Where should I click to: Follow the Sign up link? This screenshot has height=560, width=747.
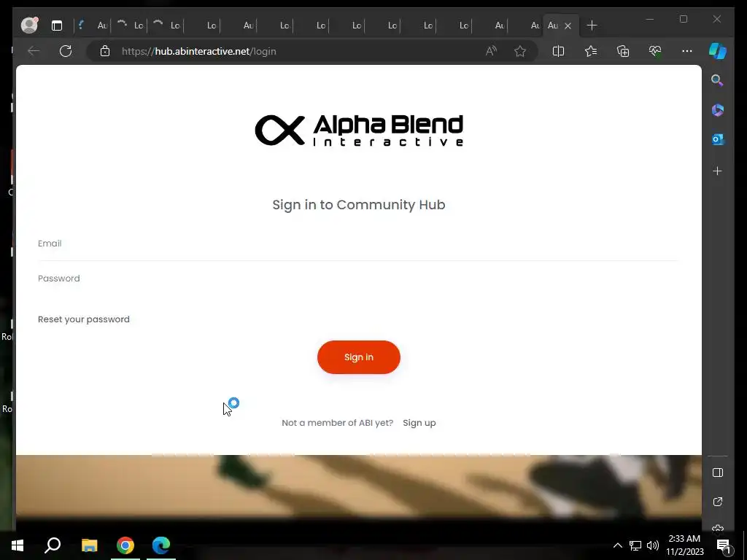419,423
